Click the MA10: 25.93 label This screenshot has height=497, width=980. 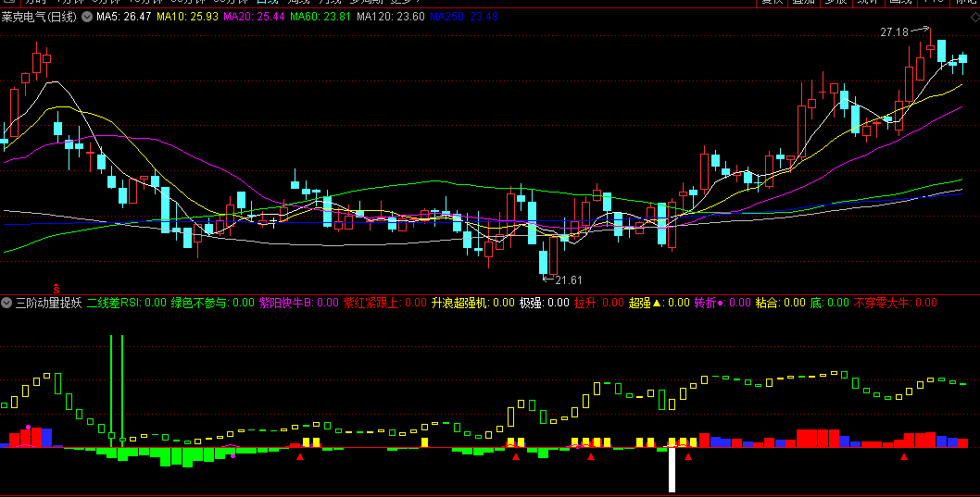[187, 17]
